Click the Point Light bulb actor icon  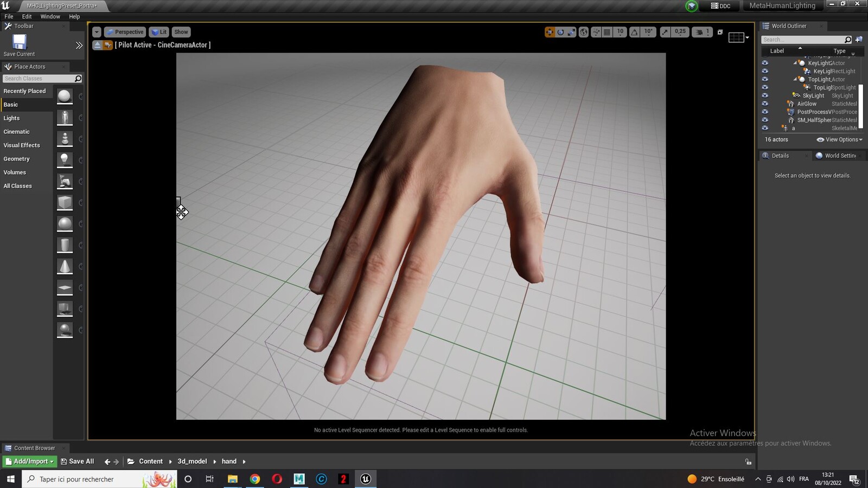[x=65, y=160]
